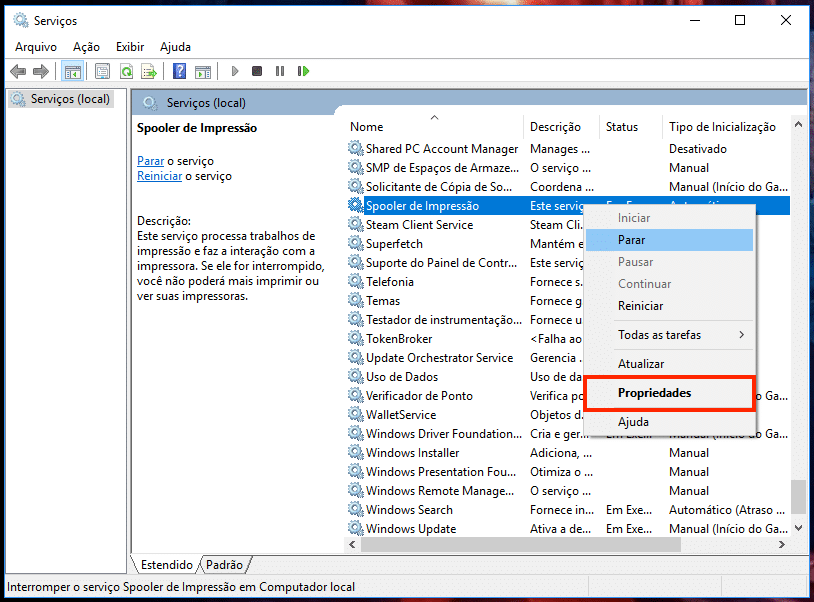Click the Pause Service toolbar icon

coord(280,71)
